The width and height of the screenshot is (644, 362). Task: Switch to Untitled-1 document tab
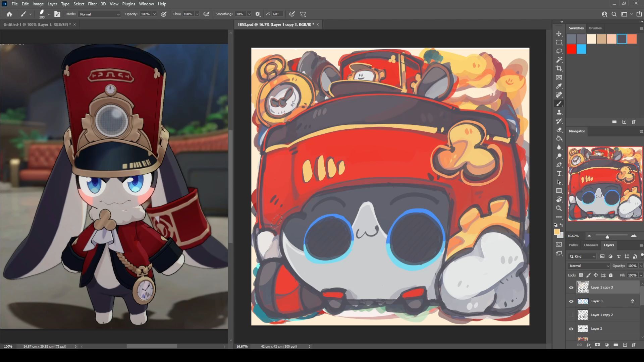tap(37, 24)
